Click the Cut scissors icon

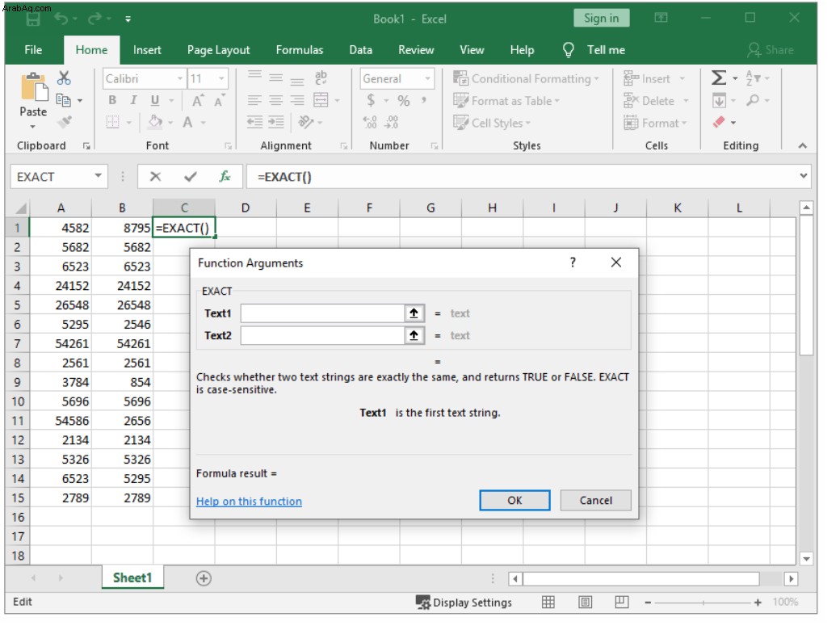pyautogui.click(x=64, y=78)
